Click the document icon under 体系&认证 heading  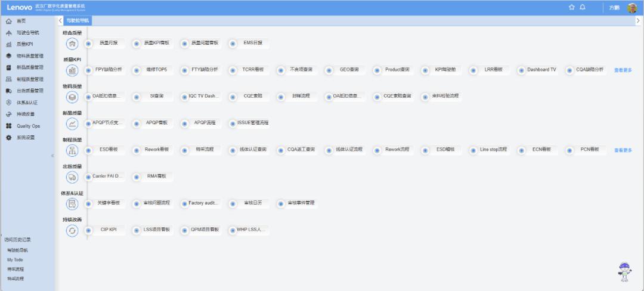(x=72, y=204)
